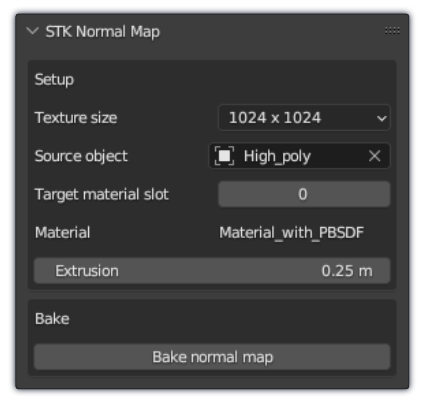Click the Texture size label
425x406 pixels.
point(76,118)
